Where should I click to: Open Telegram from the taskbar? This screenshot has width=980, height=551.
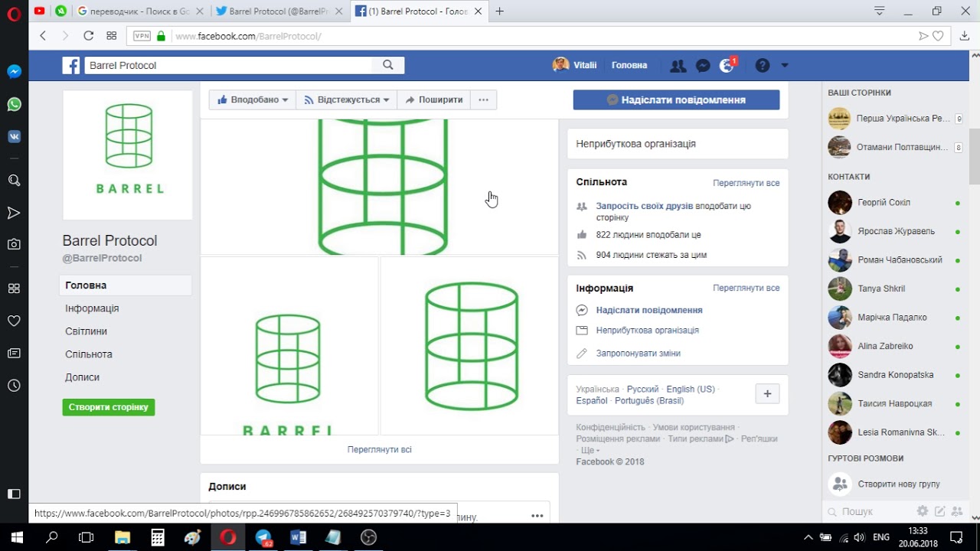click(x=263, y=537)
